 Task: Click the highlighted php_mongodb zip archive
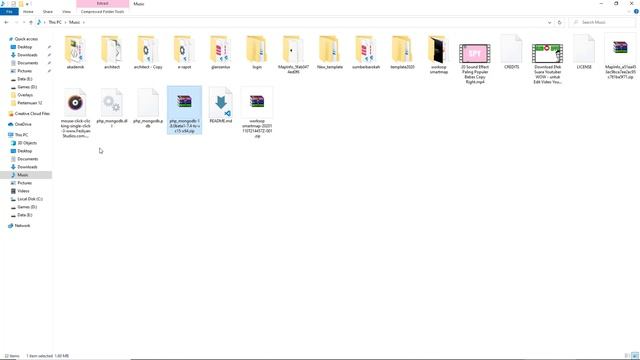pyautogui.click(x=184, y=110)
